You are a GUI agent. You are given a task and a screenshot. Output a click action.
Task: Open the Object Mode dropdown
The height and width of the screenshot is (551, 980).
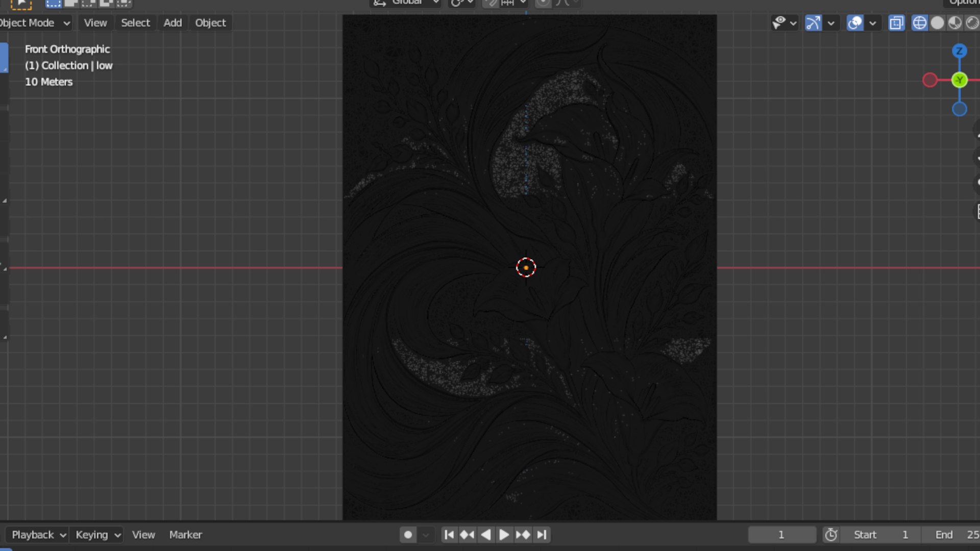pos(35,23)
